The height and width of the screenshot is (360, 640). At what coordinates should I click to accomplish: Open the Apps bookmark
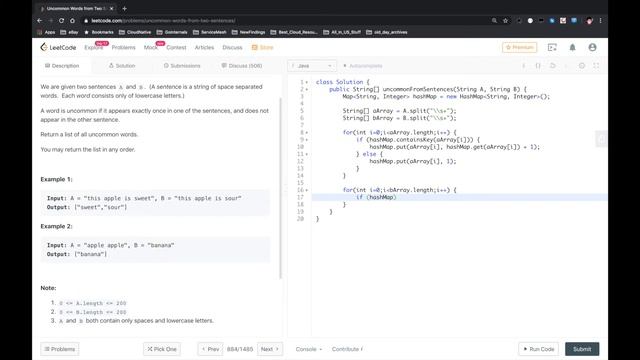pos(46,32)
